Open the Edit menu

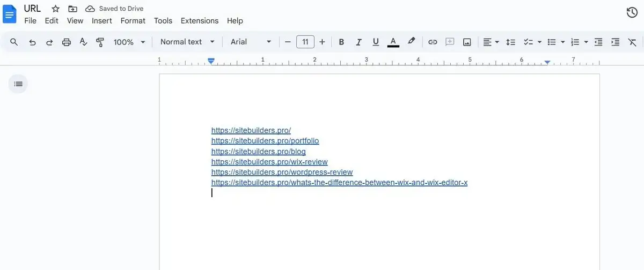tap(52, 20)
